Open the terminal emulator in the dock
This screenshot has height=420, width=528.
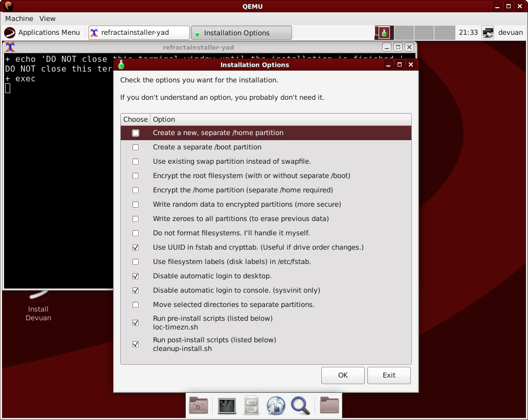227,406
